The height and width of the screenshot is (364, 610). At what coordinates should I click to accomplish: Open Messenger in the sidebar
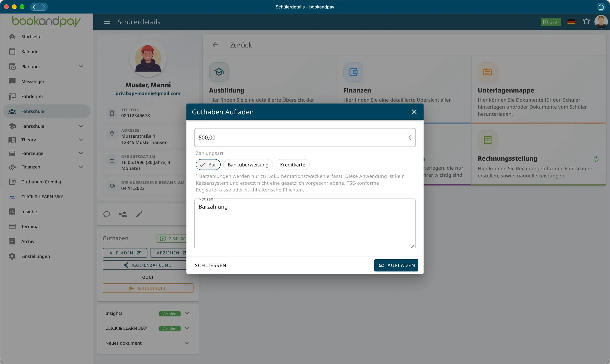47,81
